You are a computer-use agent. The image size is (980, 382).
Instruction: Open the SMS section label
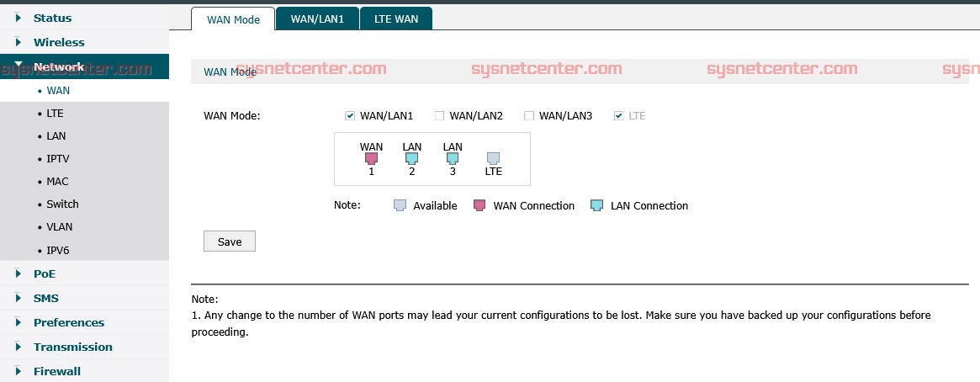click(x=46, y=298)
